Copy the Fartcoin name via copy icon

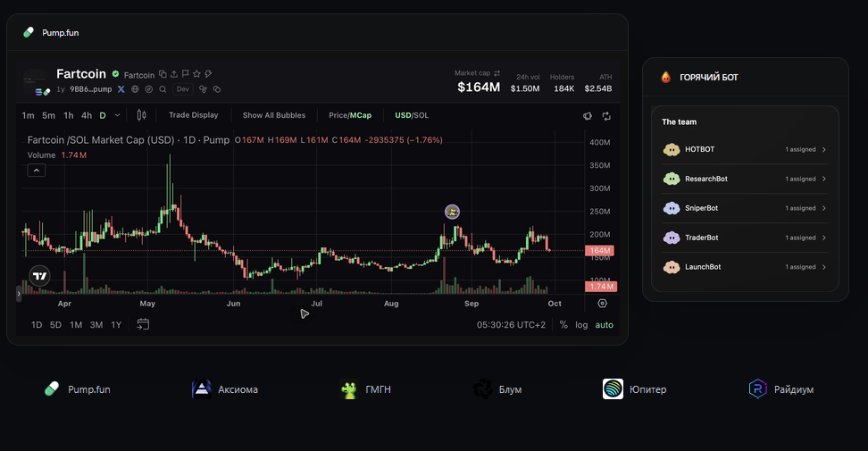tap(163, 74)
